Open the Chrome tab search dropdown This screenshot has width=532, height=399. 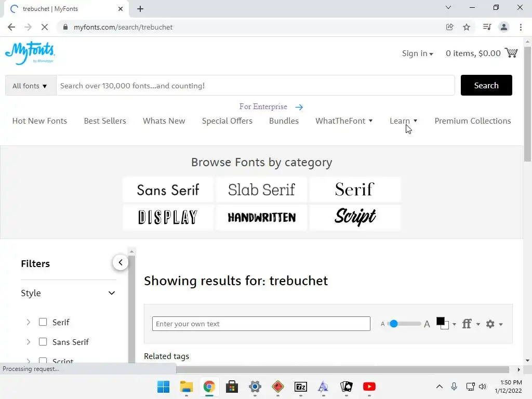pos(448,7)
